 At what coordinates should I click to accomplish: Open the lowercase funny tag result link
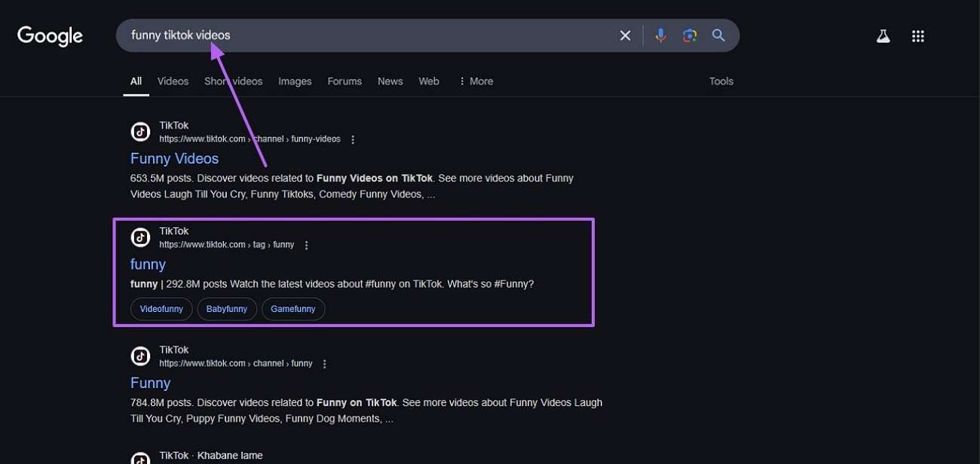point(148,264)
